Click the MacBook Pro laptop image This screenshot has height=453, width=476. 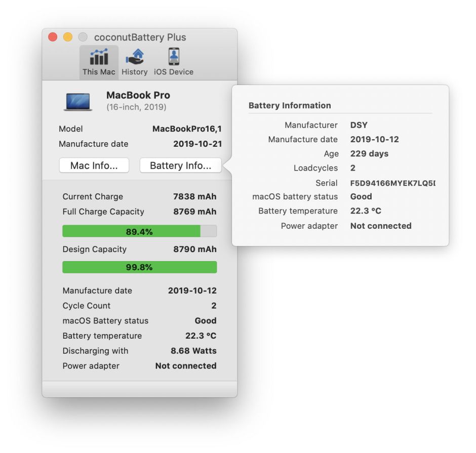pos(78,101)
